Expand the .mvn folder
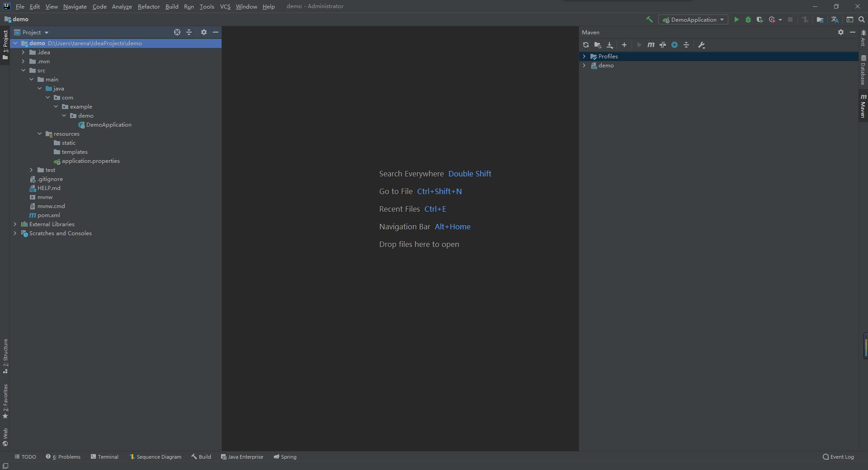 pos(24,62)
